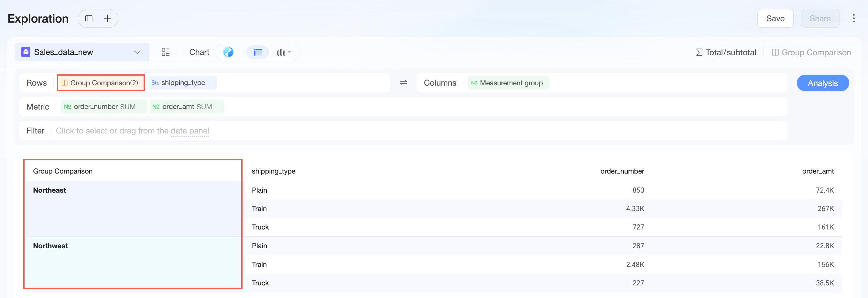Click the 22.8K order_amt value

[x=825, y=246]
